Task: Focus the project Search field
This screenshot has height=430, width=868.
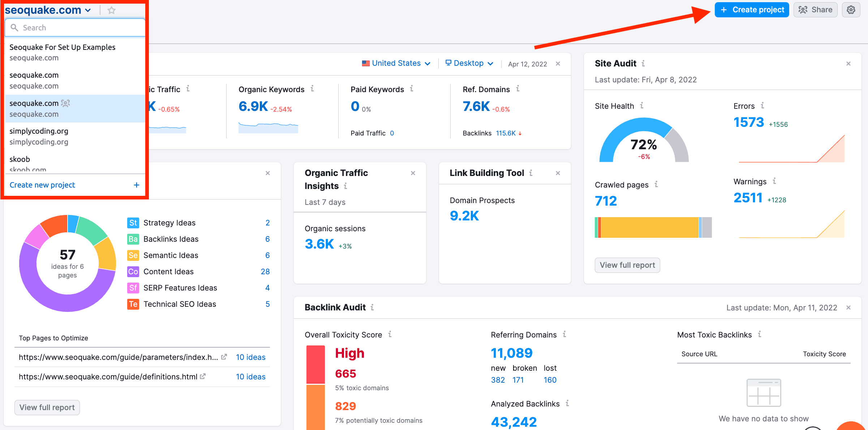Action: tap(75, 28)
